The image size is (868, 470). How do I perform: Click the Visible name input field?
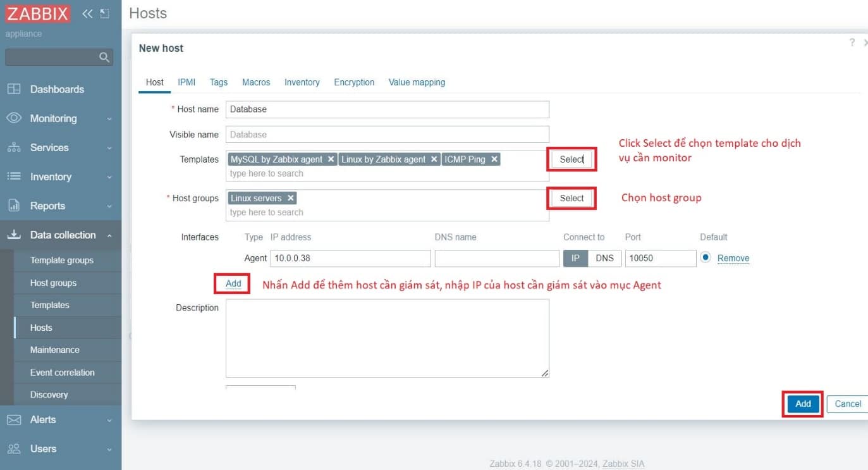(387, 134)
